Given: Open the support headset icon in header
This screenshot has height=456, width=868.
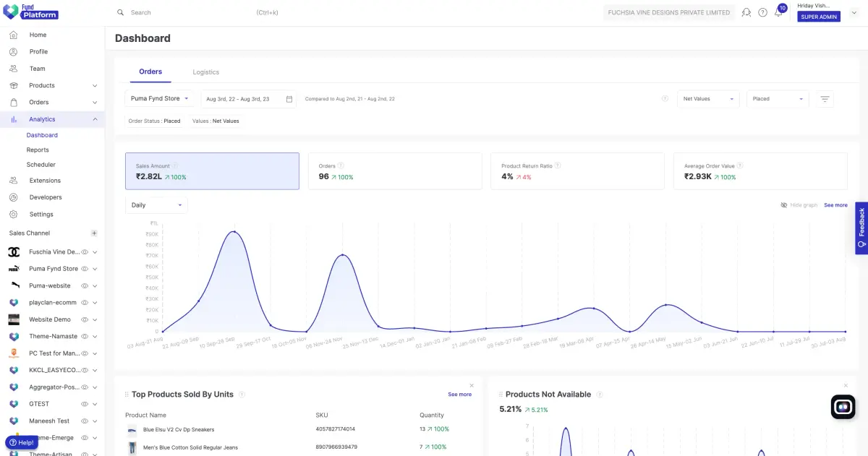Looking at the screenshot, I should coord(746,12).
